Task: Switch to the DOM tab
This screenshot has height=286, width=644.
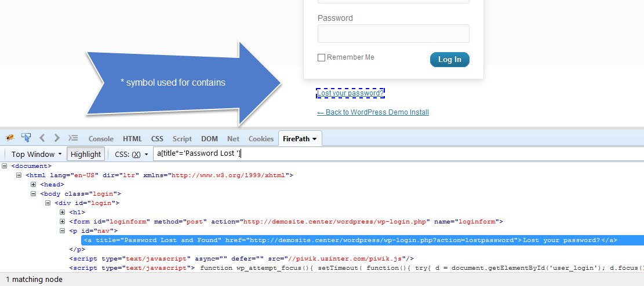Action: coord(209,139)
